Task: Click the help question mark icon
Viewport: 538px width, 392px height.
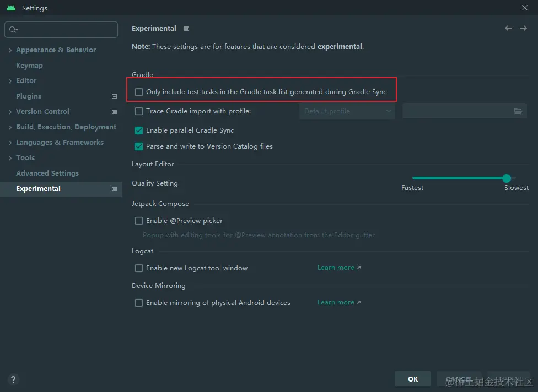Action: coord(13,379)
